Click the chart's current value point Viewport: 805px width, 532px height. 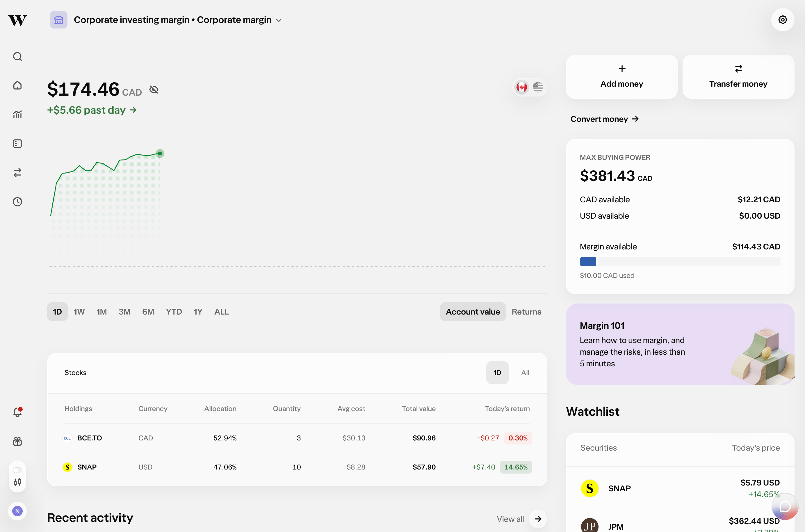pos(160,153)
